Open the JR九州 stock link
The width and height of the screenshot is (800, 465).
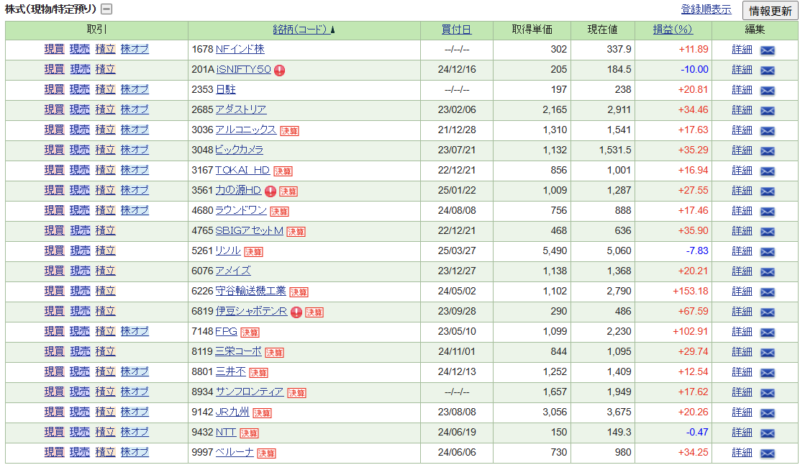pyautogui.click(x=232, y=412)
